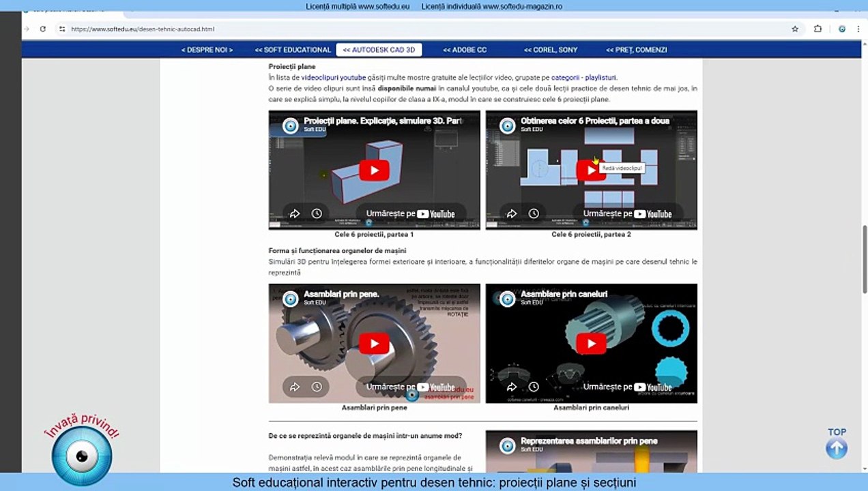
Task: Click Urmărește pe YouTube on Asamblari prin pene
Action: [x=410, y=387]
